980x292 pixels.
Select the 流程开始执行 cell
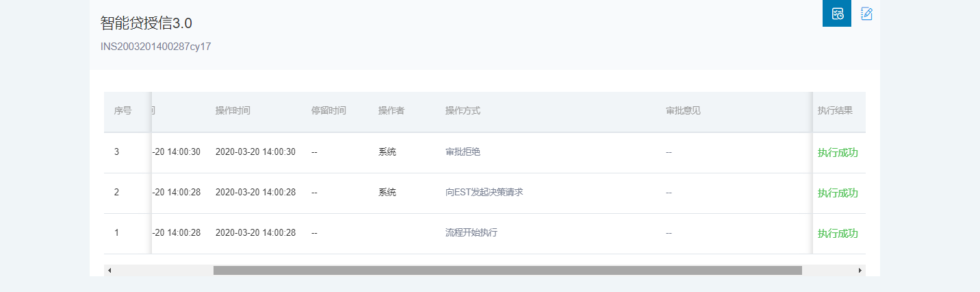pyautogui.click(x=471, y=233)
